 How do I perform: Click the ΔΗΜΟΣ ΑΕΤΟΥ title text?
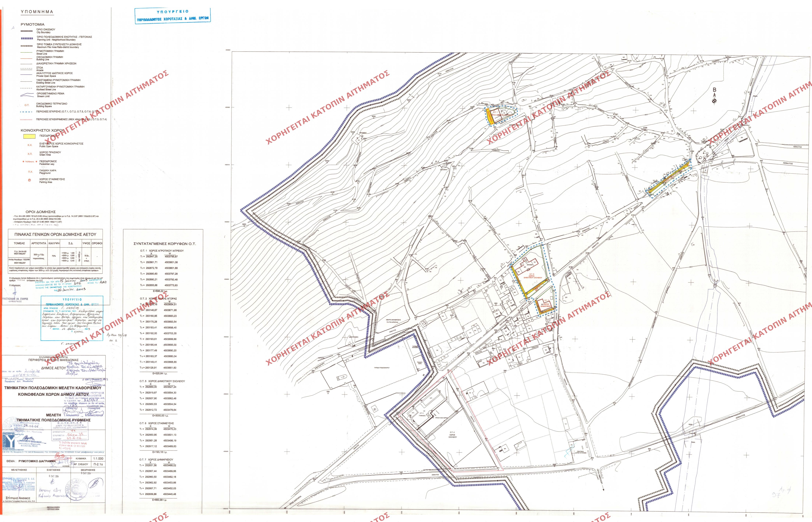[54, 368]
